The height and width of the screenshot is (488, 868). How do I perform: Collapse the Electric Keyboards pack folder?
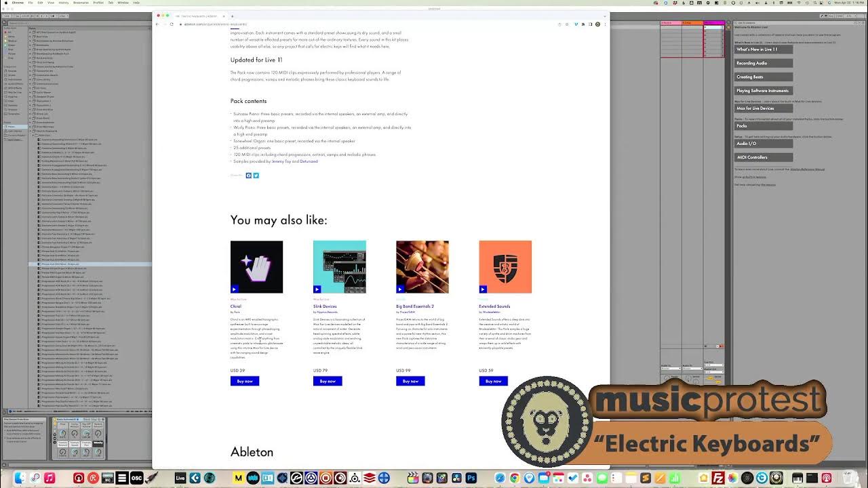30,131
